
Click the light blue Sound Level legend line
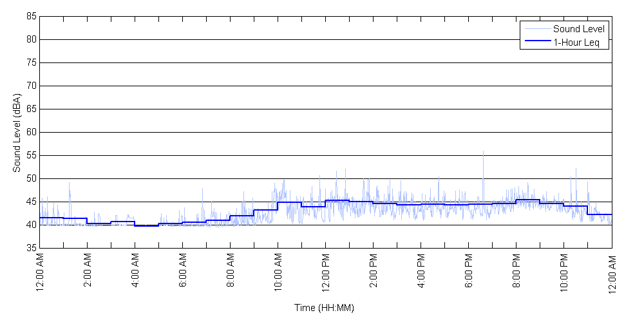coord(536,29)
